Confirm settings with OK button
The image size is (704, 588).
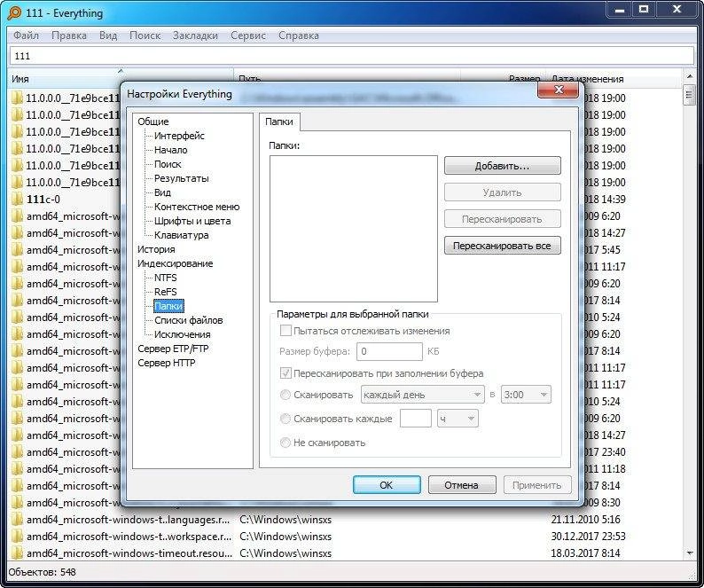(x=387, y=485)
